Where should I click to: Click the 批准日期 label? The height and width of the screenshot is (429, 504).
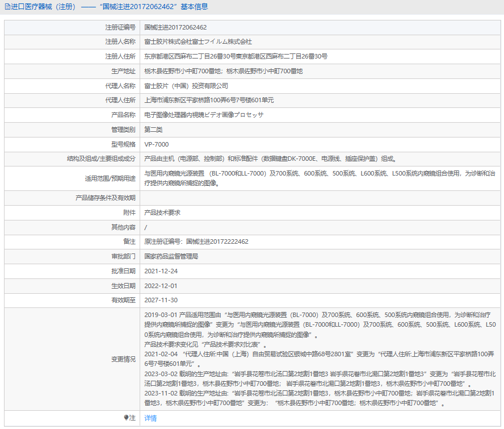click(123, 271)
